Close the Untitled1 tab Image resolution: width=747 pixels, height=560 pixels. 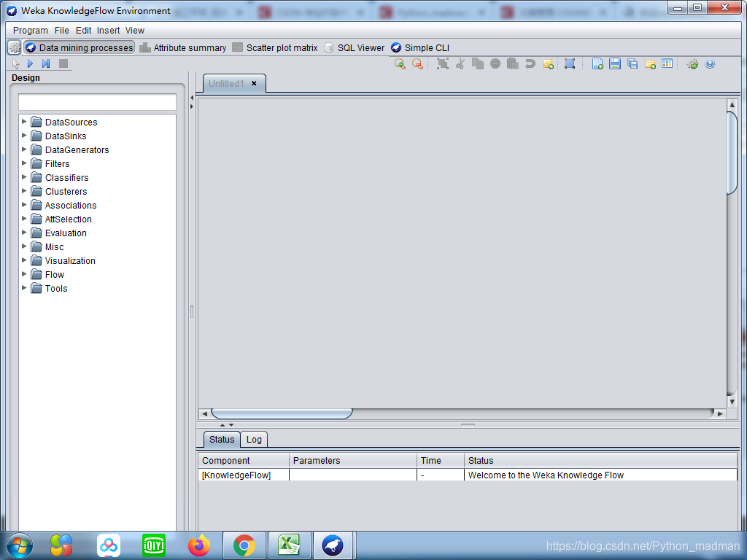pyautogui.click(x=254, y=83)
